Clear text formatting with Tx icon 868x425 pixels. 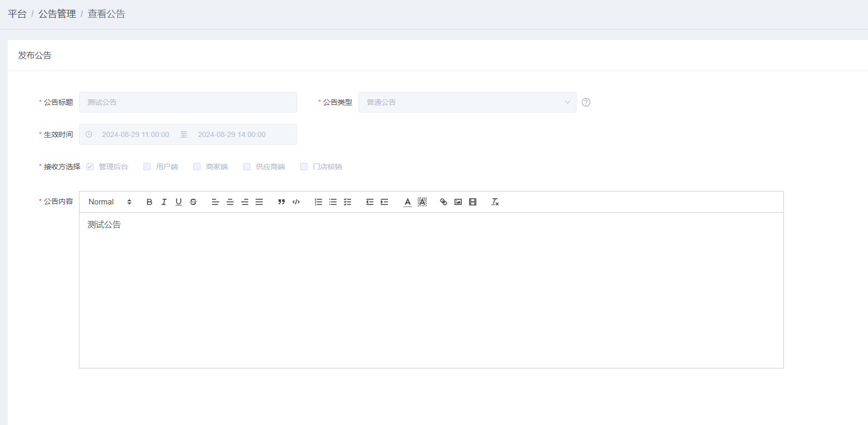click(495, 202)
